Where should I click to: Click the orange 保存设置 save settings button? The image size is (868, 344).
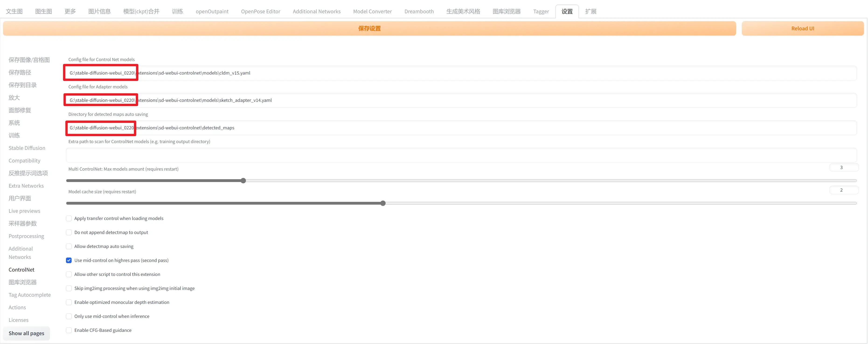(x=369, y=29)
